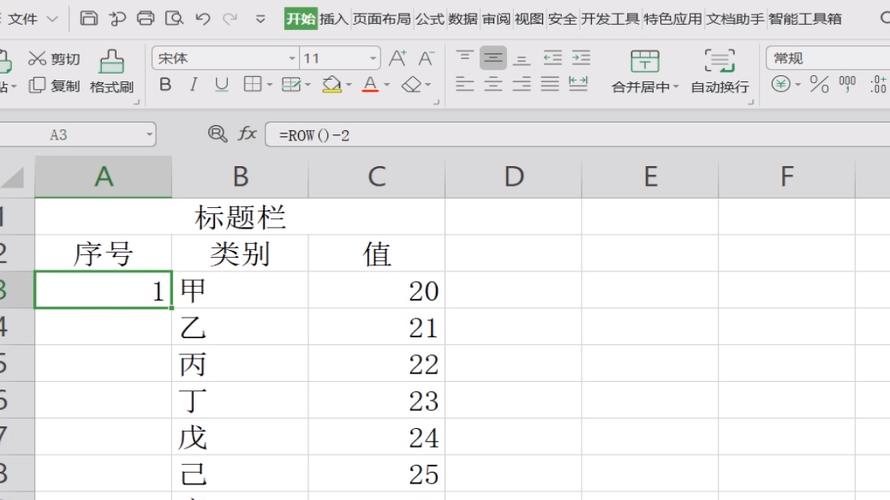Decrease indent icon
890x500 pixels.
(552, 57)
